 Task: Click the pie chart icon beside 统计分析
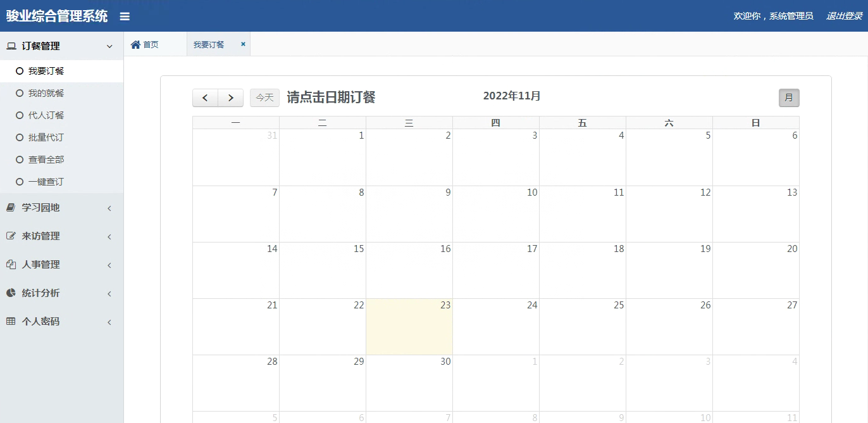point(11,293)
